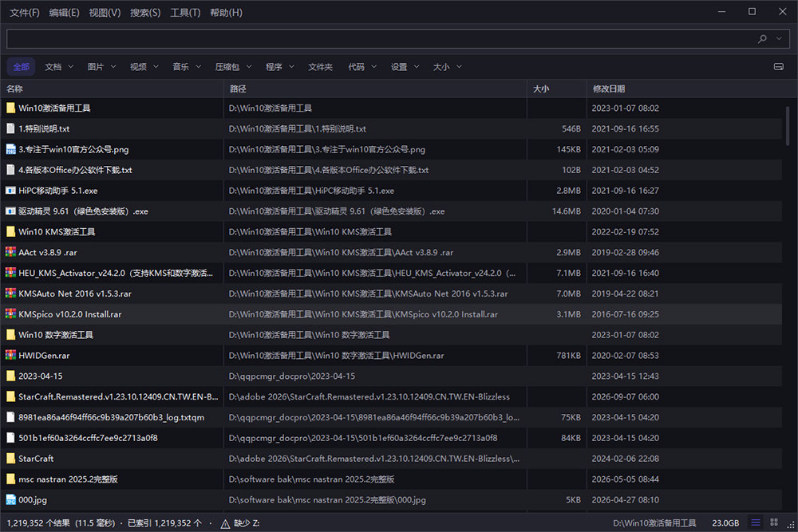
Task: Click the 4.各版本Office办公软件下载.txt file icon
Action: [x=10, y=170]
